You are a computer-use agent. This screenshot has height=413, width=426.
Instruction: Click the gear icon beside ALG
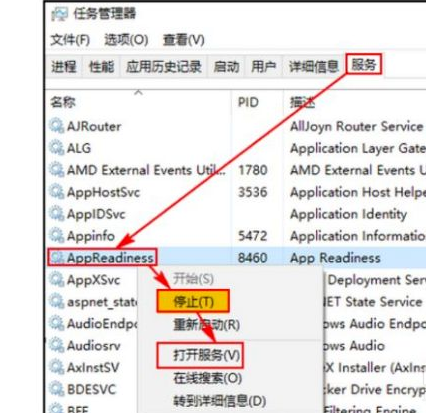click(x=57, y=148)
